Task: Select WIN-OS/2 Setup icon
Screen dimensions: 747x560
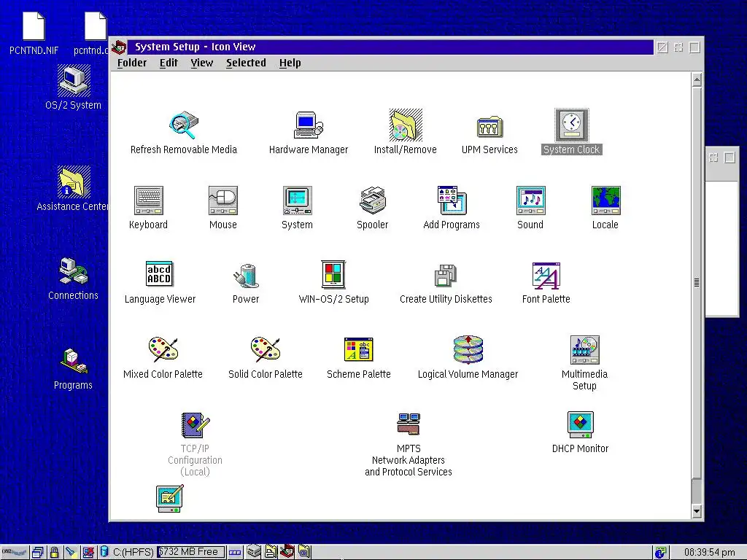Action: click(333, 274)
